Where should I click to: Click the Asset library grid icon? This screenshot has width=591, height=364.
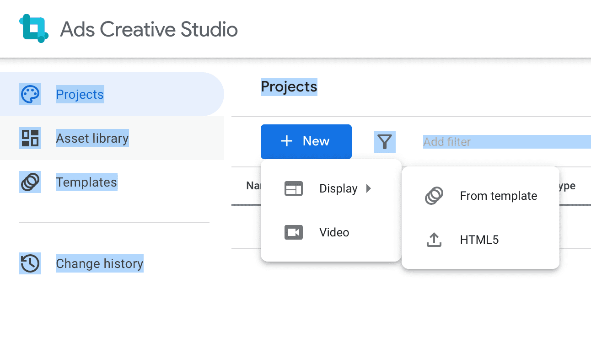point(30,138)
